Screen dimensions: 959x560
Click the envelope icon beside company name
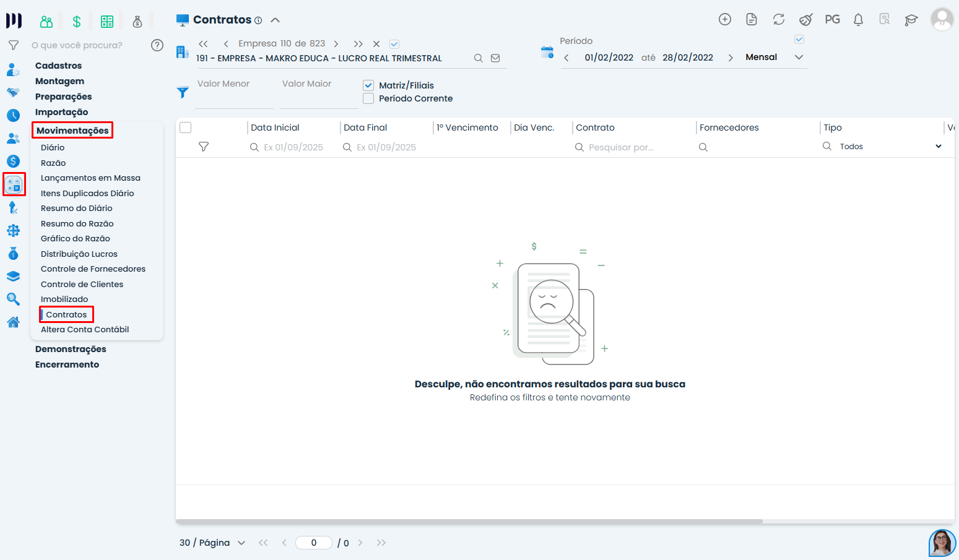495,58
